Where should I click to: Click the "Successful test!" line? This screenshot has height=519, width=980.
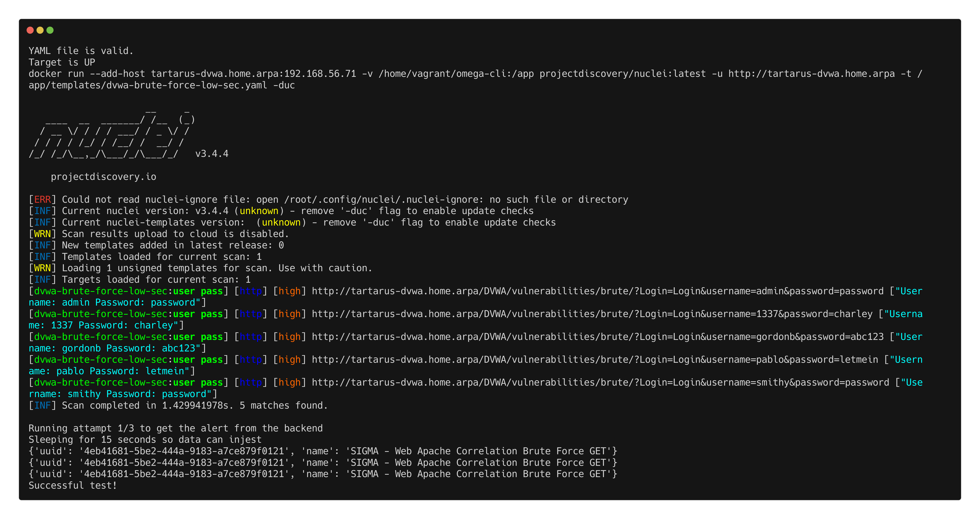(x=73, y=485)
